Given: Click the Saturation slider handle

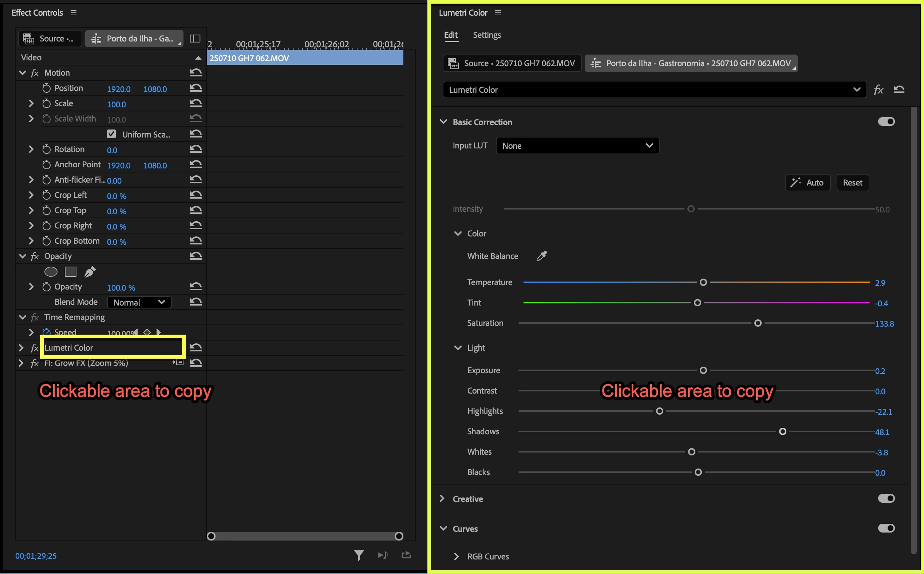Looking at the screenshot, I should (758, 323).
